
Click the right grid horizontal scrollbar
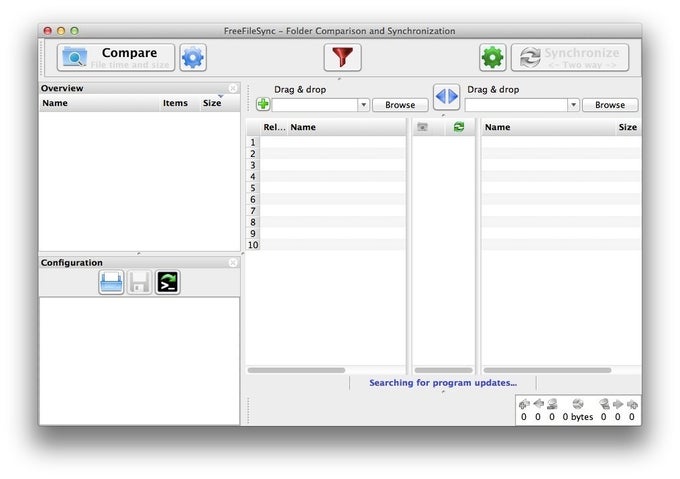click(547, 370)
